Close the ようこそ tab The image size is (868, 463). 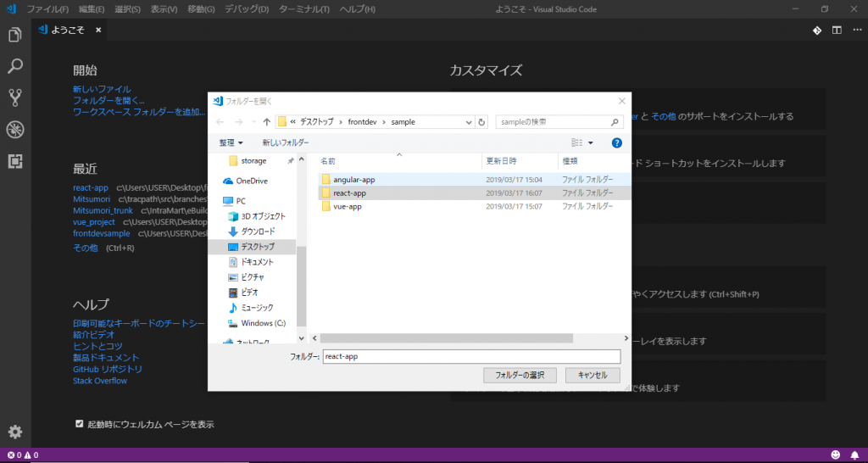[98, 31]
